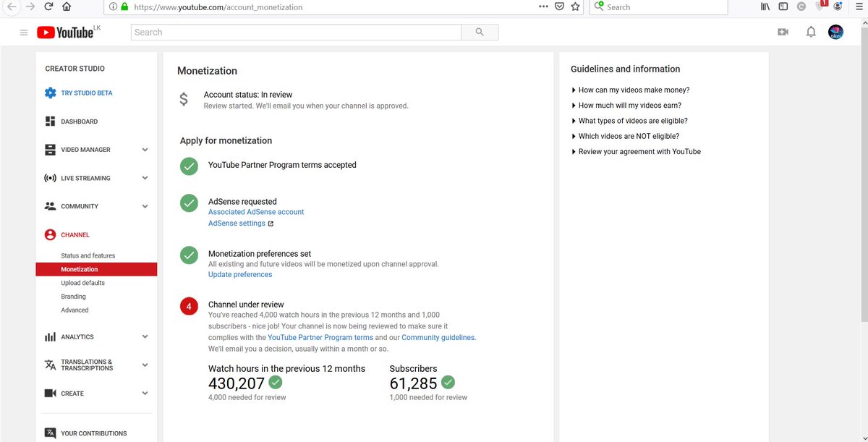
Task: Open the Community guidelines link
Action: click(x=438, y=338)
